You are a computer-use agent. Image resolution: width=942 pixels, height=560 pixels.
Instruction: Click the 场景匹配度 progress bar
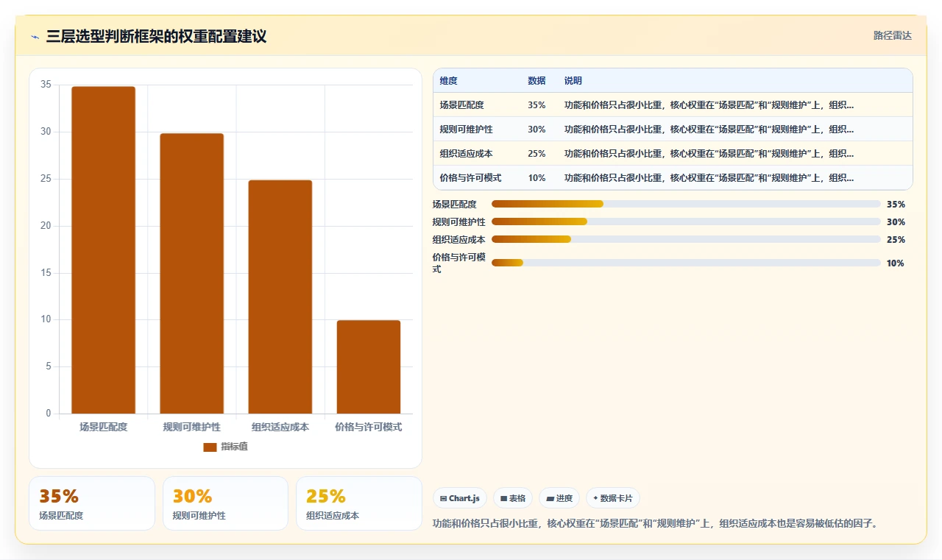686,204
